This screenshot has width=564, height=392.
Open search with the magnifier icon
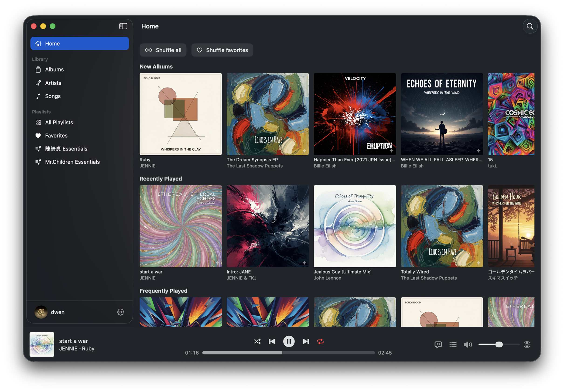(530, 26)
